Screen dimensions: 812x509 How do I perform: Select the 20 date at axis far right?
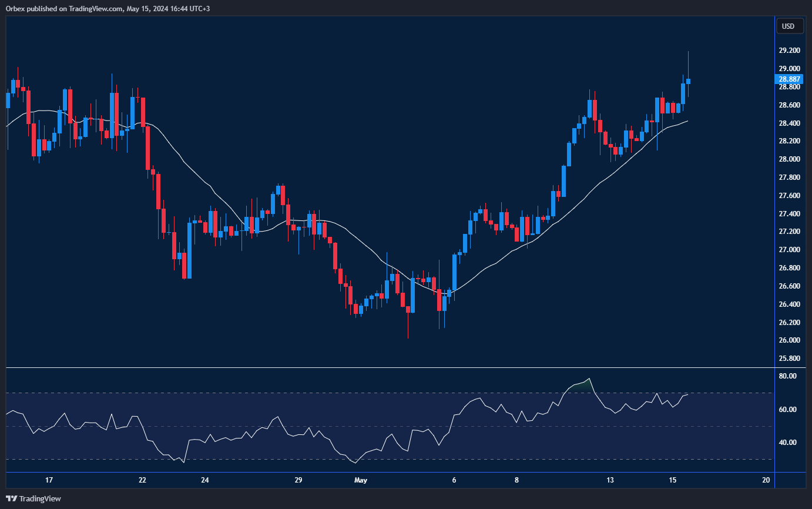click(766, 480)
